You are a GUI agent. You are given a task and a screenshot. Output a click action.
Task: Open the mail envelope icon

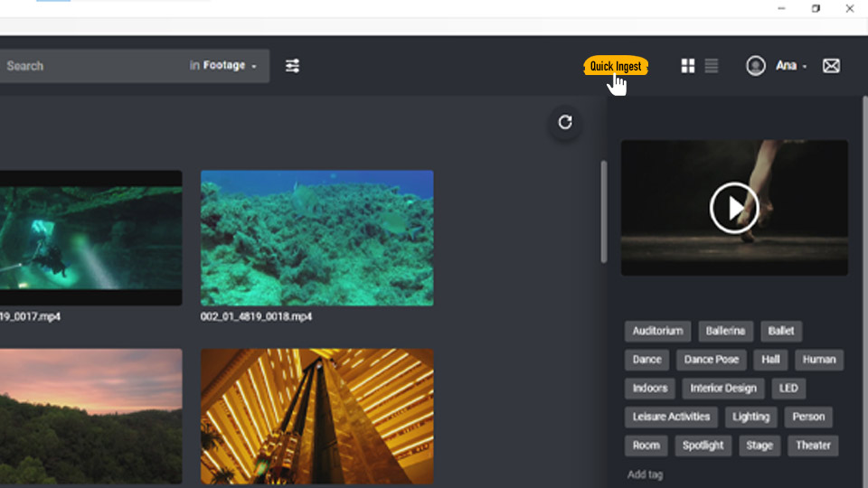[x=831, y=66]
